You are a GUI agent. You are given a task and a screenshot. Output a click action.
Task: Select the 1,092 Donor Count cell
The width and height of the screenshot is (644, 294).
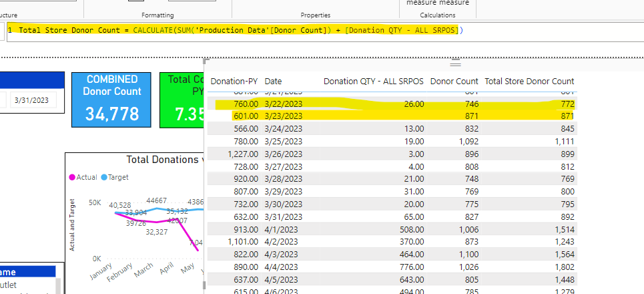(468, 142)
